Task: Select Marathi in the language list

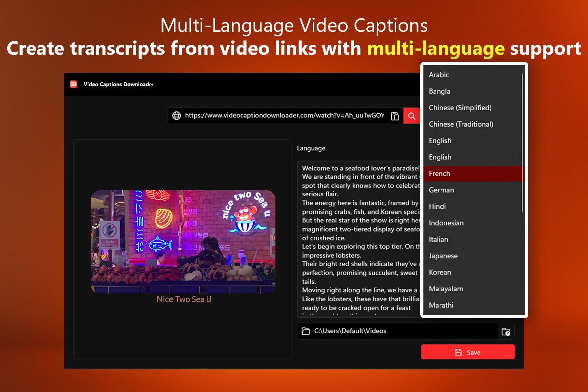Action: point(472,305)
